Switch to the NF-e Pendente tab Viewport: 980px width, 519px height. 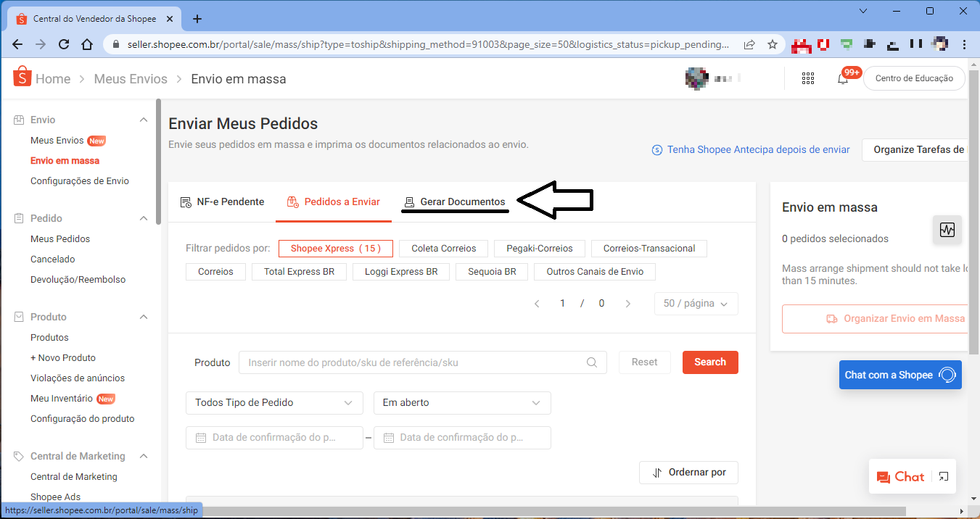pos(222,202)
